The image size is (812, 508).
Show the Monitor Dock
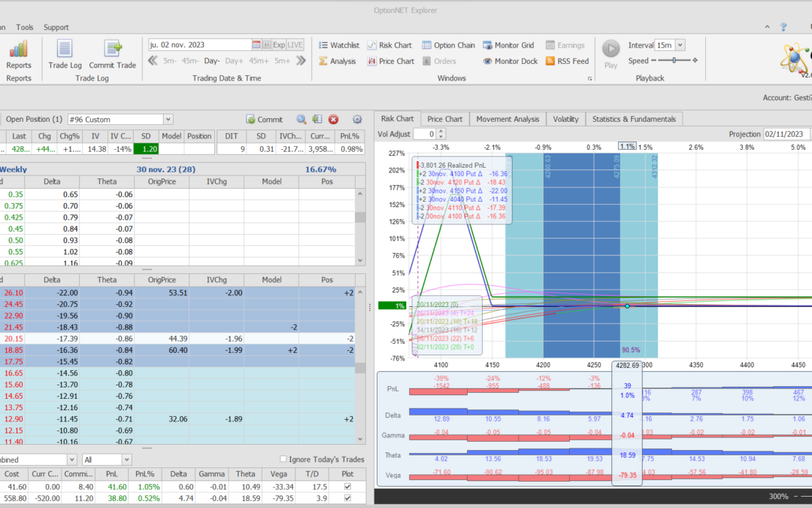point(510,61)
